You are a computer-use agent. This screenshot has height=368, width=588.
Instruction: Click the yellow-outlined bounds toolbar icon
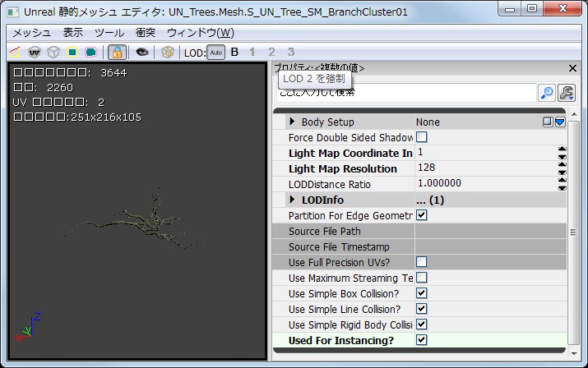(x=72, y=52)
